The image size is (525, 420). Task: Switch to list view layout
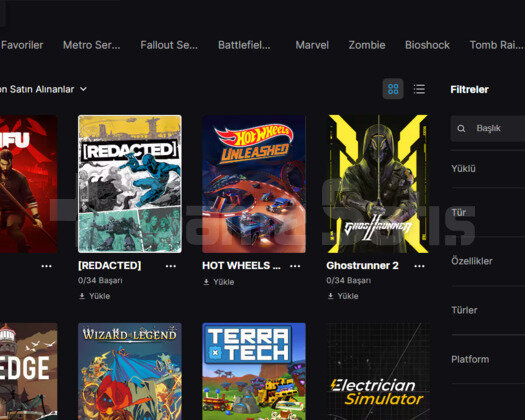tap(419, 89)
